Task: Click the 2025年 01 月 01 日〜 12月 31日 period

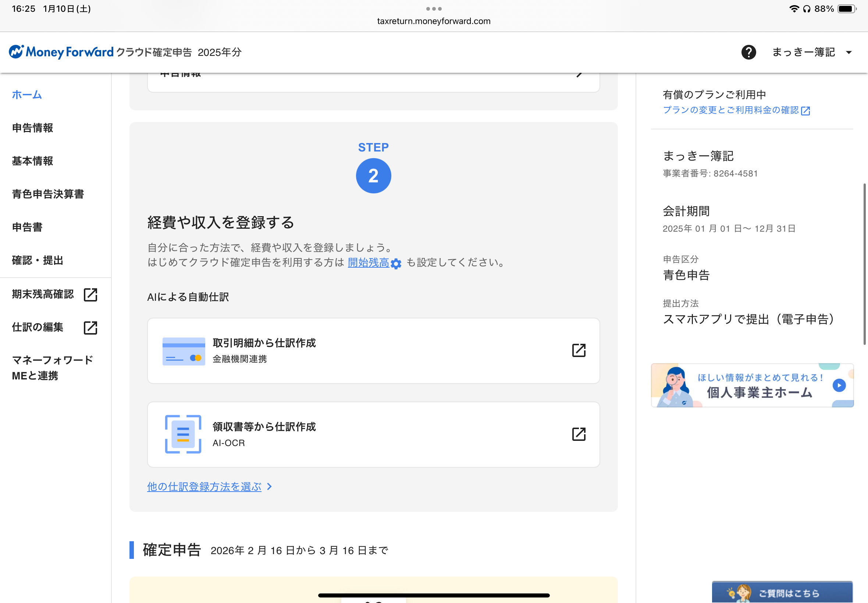Action: [x=729, y=229]
